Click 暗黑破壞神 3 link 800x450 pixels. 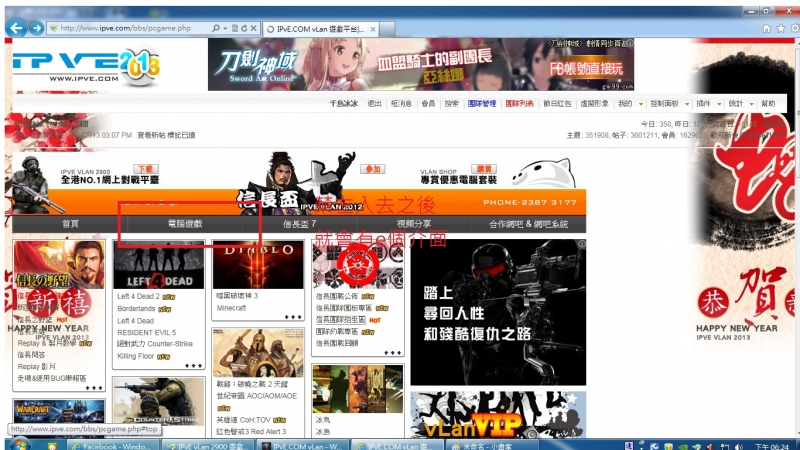point(237,295)
